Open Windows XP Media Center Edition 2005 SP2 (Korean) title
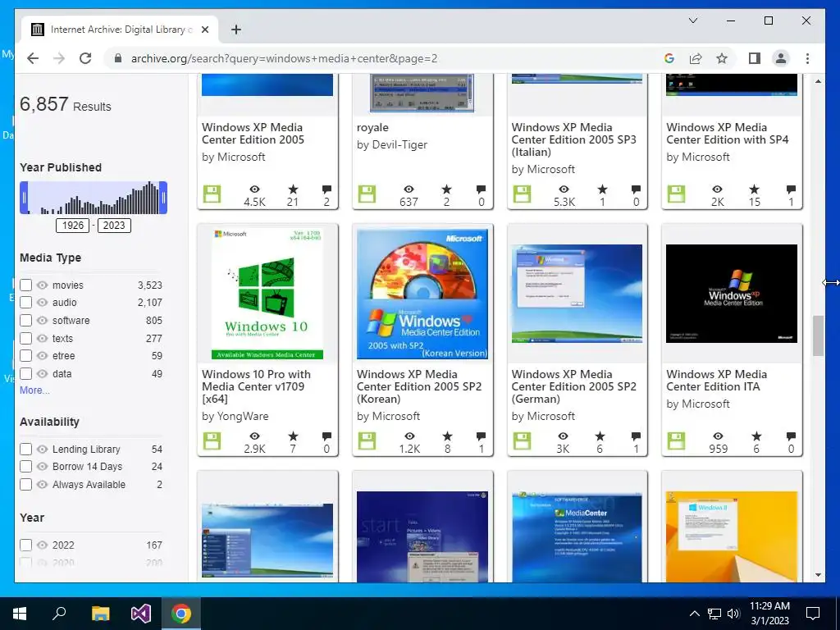 [x=419, y=386]
